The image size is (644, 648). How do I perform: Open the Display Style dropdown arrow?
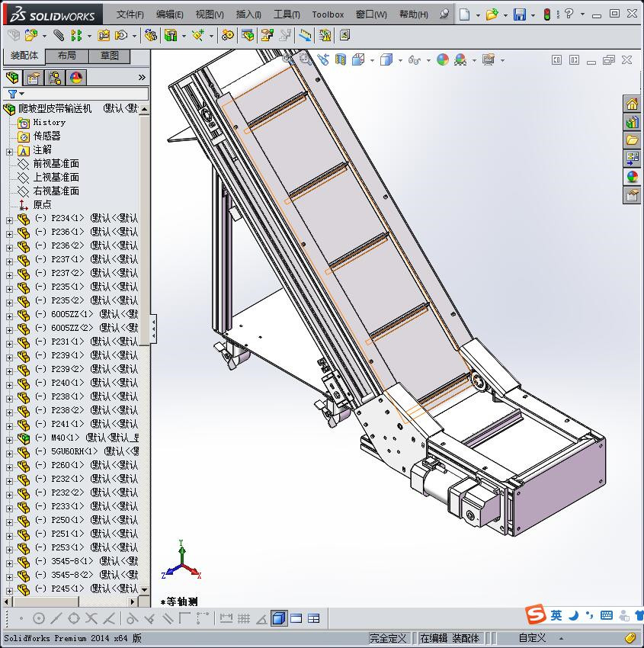400,61
